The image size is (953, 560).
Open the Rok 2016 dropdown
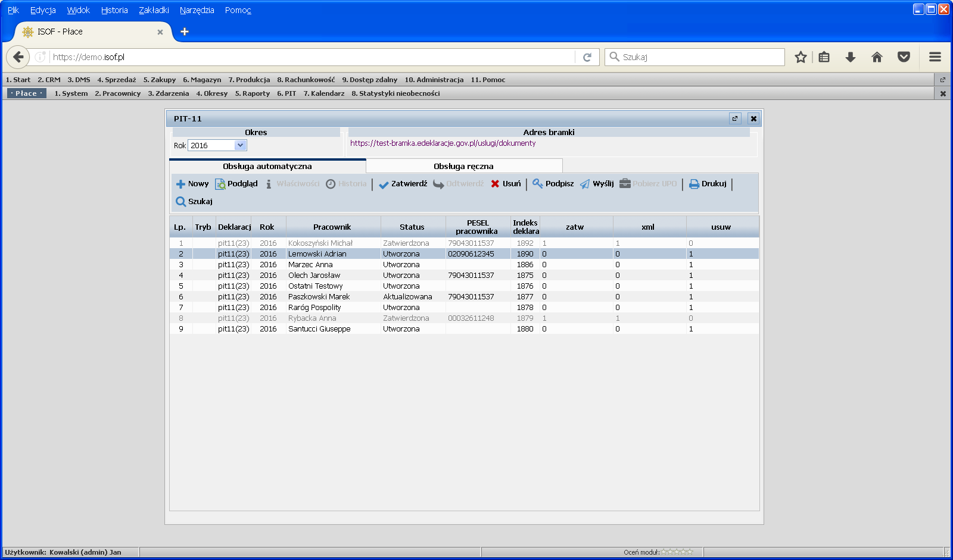pos(217,145)
